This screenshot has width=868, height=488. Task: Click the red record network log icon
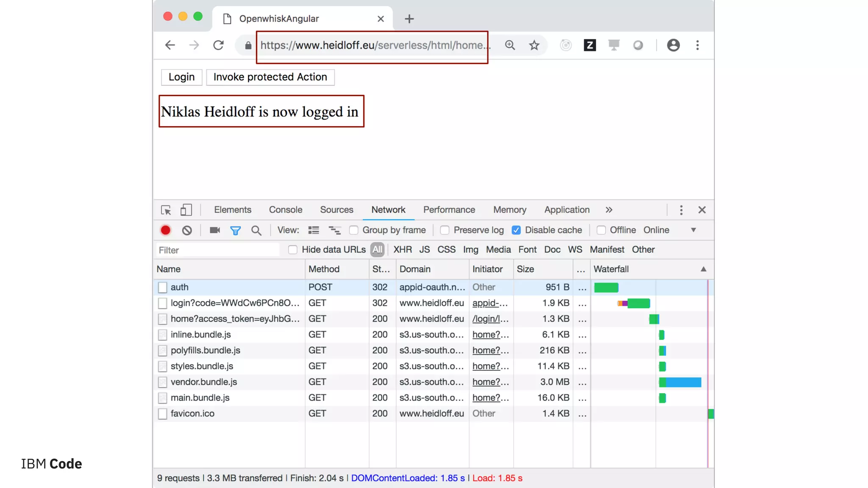[165, 230]
